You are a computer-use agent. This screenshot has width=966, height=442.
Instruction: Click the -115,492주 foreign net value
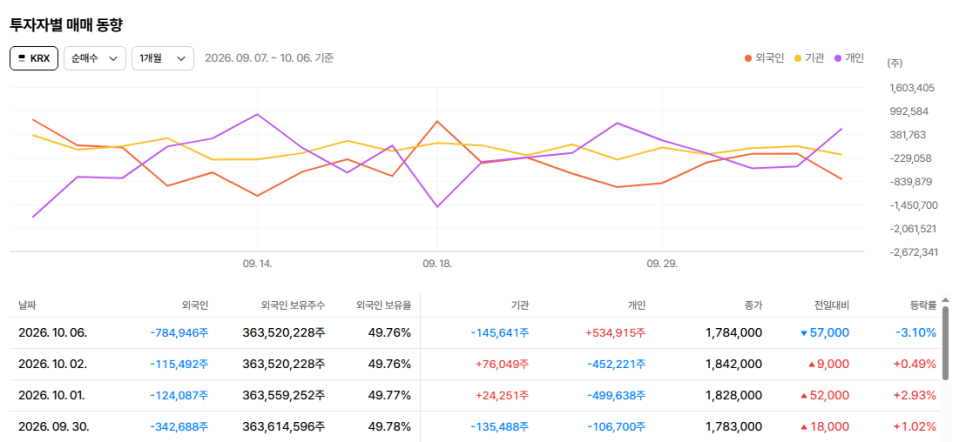tap(179, 364)
